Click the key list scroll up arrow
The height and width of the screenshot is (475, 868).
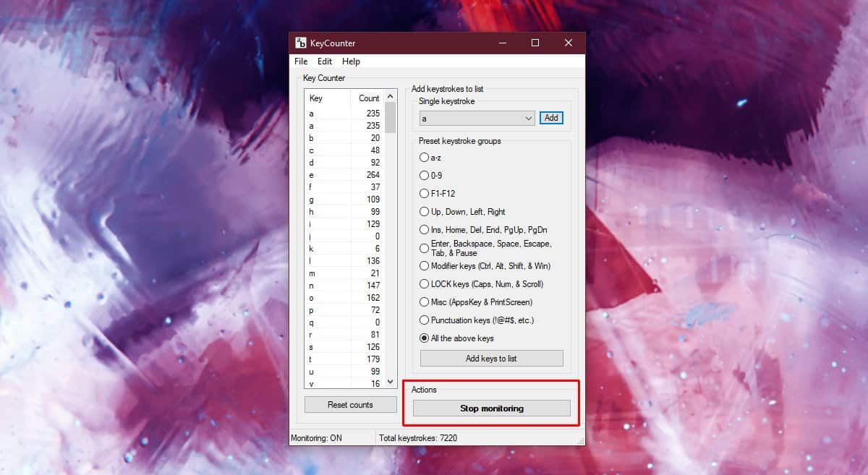point(390,96)
